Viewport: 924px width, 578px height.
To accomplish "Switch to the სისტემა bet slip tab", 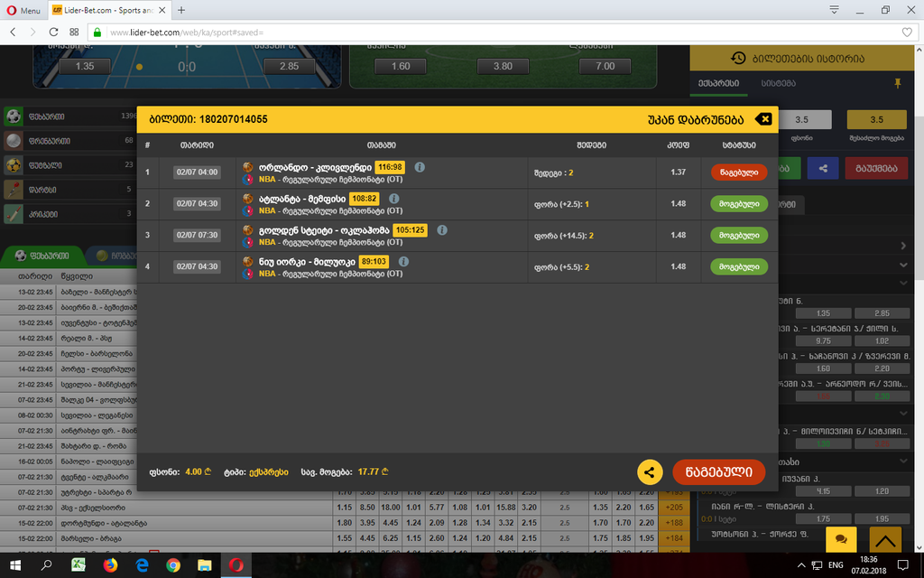I will click(x=779, y=84).
